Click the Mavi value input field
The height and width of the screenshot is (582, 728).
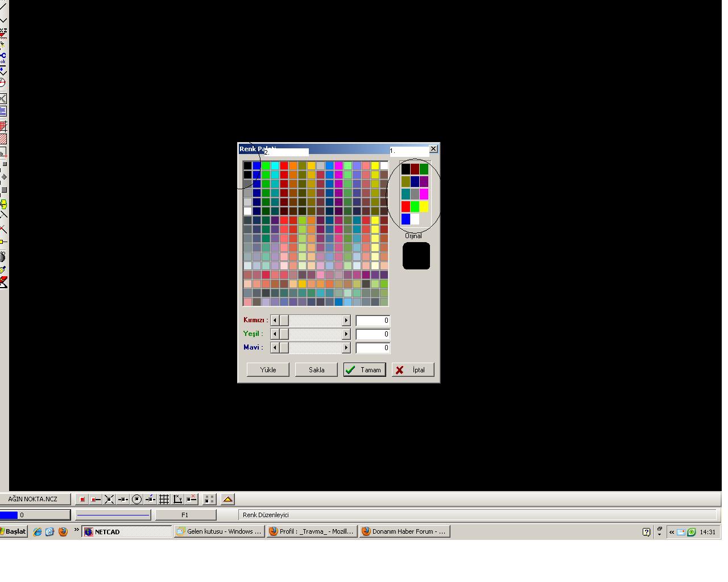coord(373,348)
